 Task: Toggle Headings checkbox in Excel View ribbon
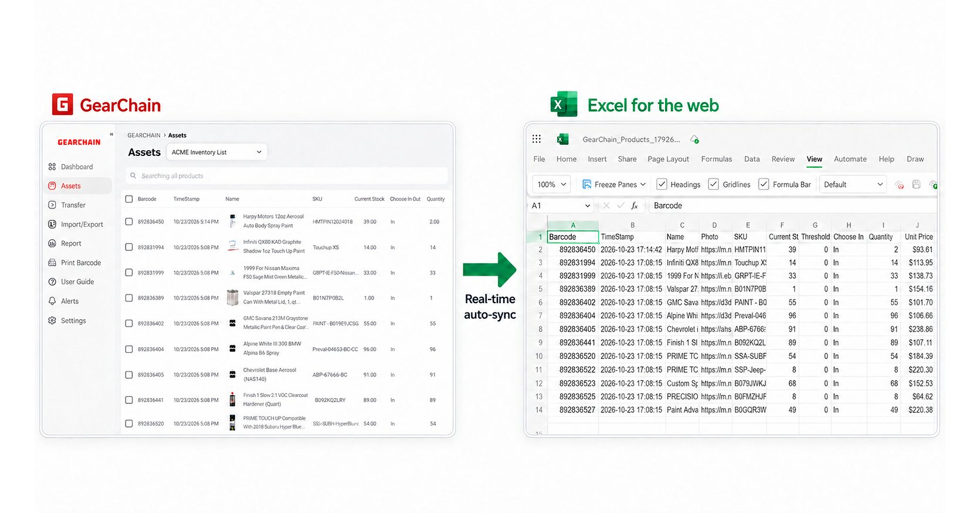point(662,184)
